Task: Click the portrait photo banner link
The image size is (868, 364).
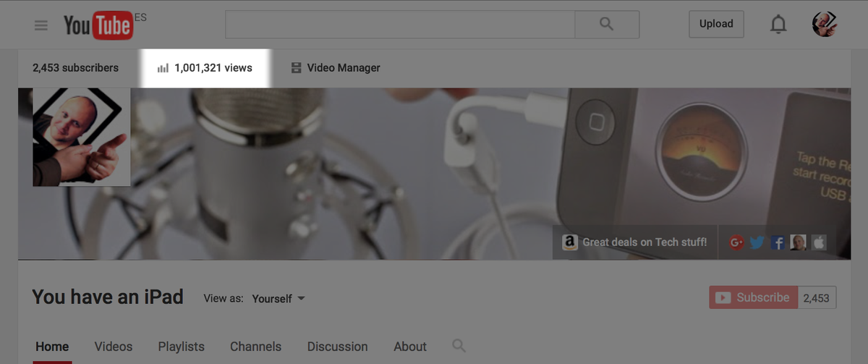Action: coord(799,243)
